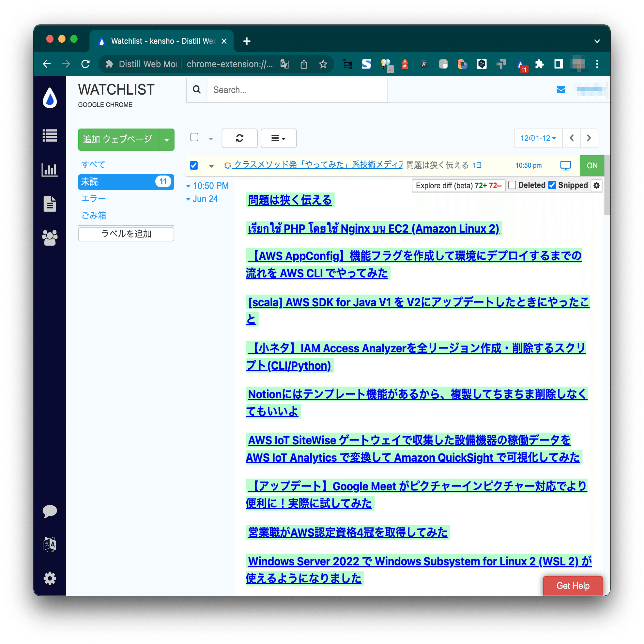The height and width of the screenshot is (644, 644).
Task: Open the bar chart statistics sidebar icon
Action: (50, 170)
